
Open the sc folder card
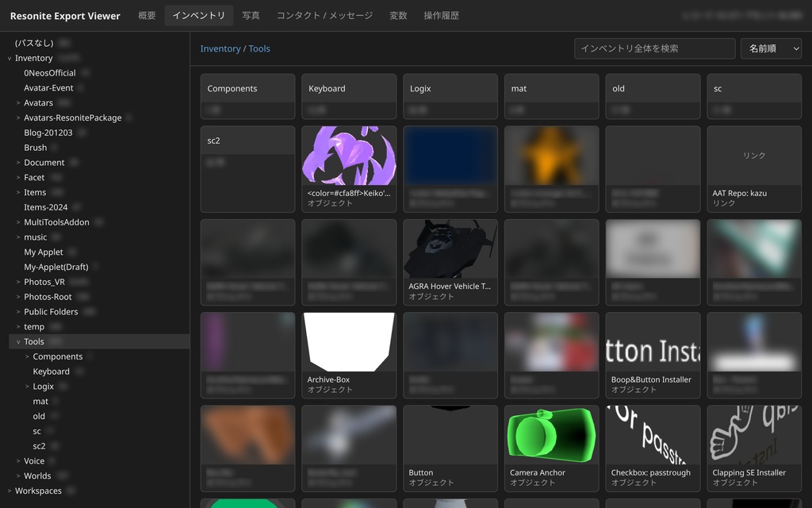click(x=754, y=96)
